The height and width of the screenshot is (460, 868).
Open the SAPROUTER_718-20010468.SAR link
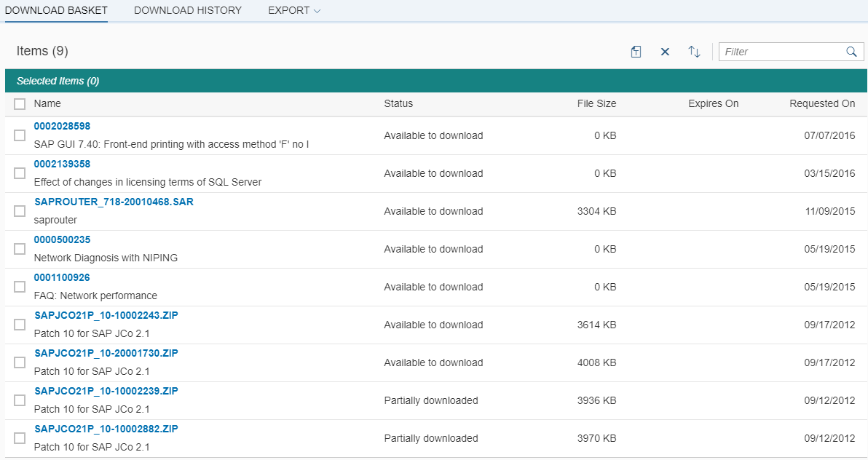click(x=114, y=202)
